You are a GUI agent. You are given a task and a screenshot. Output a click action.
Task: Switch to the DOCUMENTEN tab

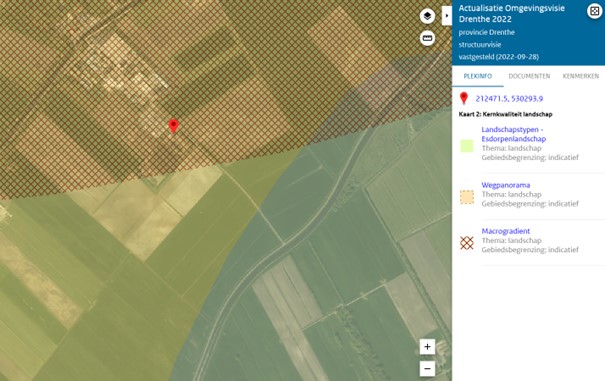tap(529, 76)
